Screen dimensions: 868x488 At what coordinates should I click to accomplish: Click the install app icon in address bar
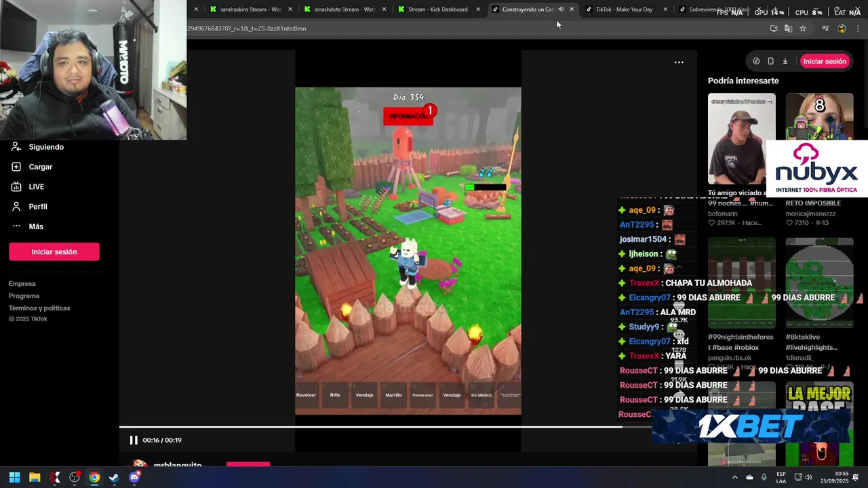(774, 28)
